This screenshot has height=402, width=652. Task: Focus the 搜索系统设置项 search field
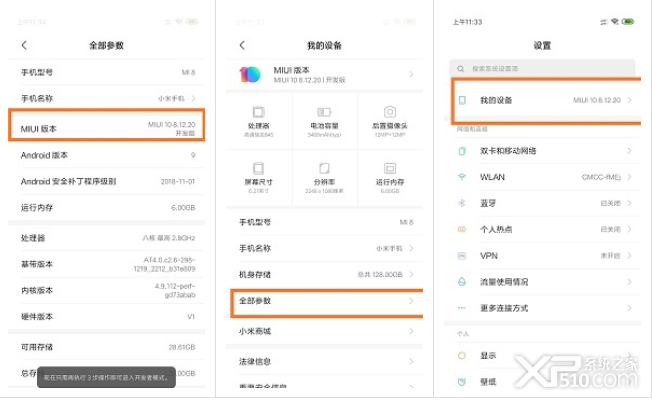(x=542, y=69)
